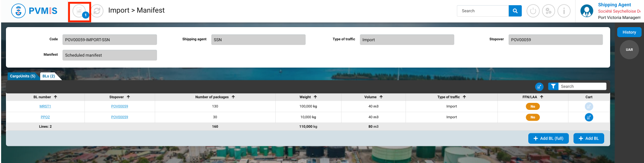Viewport: 644px width, 163px height.
Task: Open the cart icon with badge 1
Action: pyautogui.click(x=79, y=12)
